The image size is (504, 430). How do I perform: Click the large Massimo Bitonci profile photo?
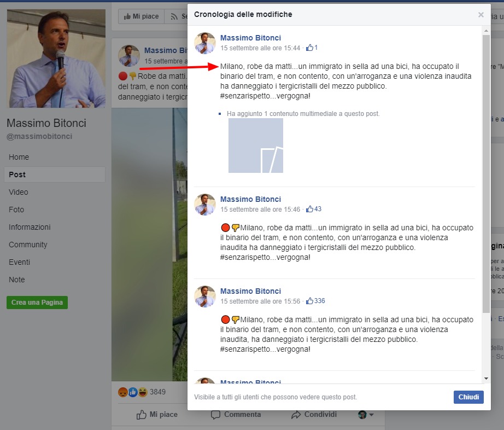point(56,59)
